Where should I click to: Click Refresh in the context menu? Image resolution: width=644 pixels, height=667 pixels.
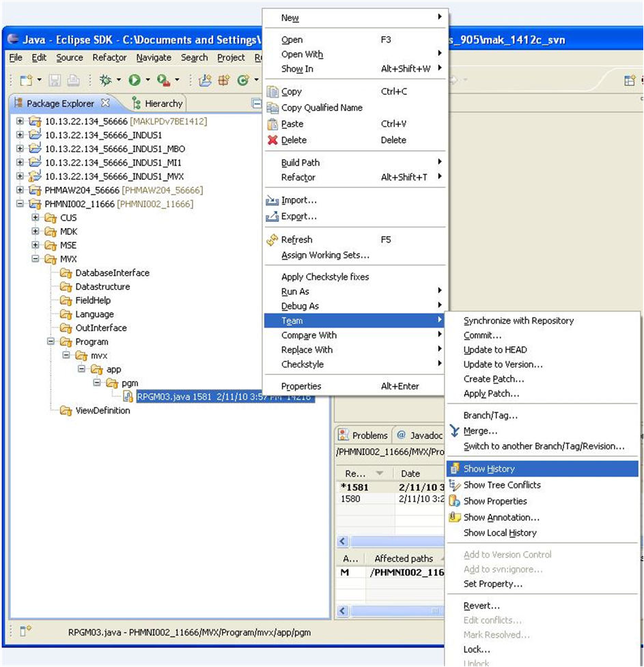pyautogui.click(x=296, y=240)
